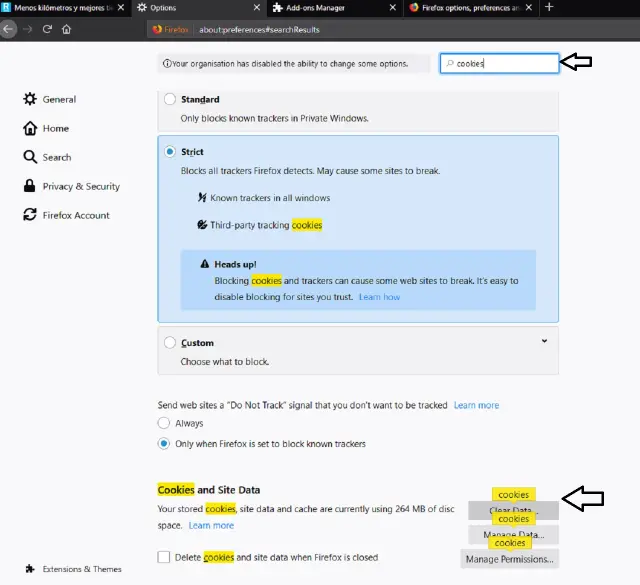The width and height of the screenshot is (640, 585).
Task: Click the Cookies and Site Data heading
Action: coord(209,489)
